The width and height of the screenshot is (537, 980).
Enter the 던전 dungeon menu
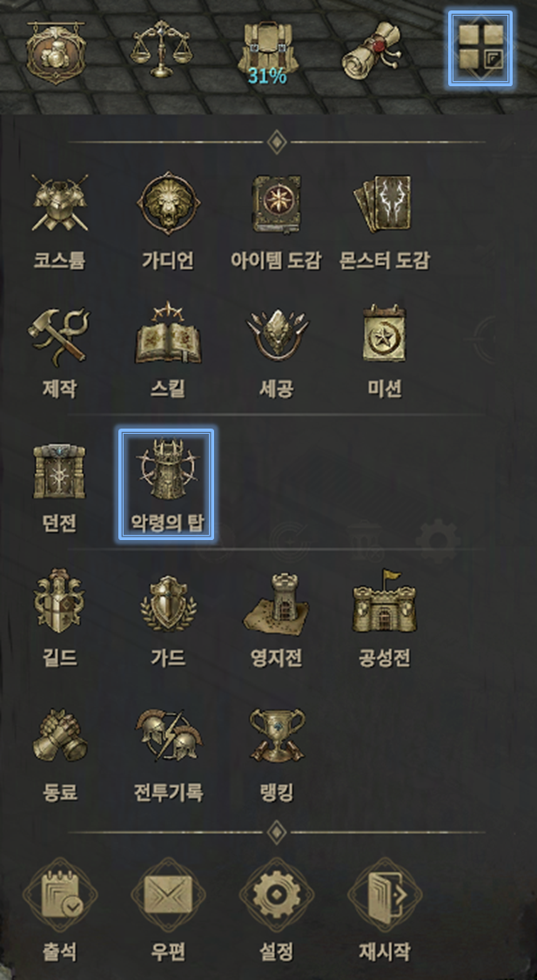click(x=60, y=485)
